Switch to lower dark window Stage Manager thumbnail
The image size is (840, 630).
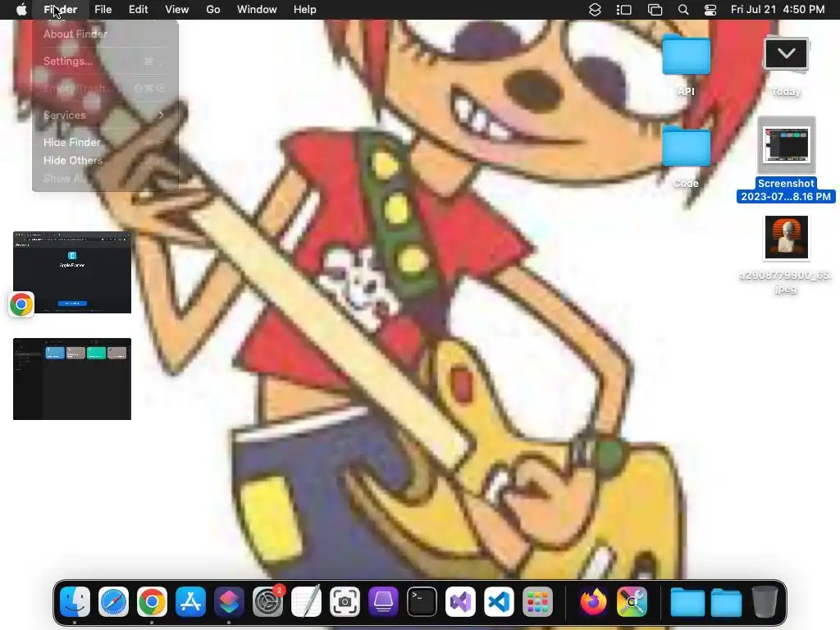pyautogui.click(x=72, y=379)
